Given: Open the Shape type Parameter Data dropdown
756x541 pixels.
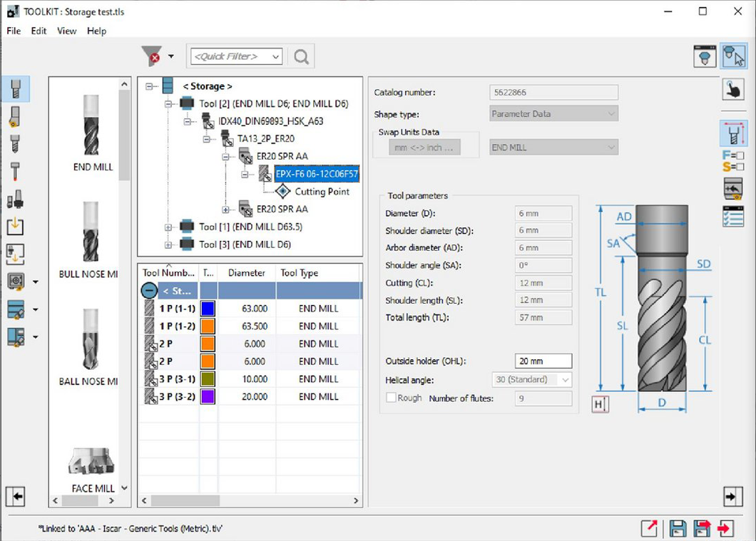Looking at the screenshot, I should pyautogui.click(x=553, y=114).
